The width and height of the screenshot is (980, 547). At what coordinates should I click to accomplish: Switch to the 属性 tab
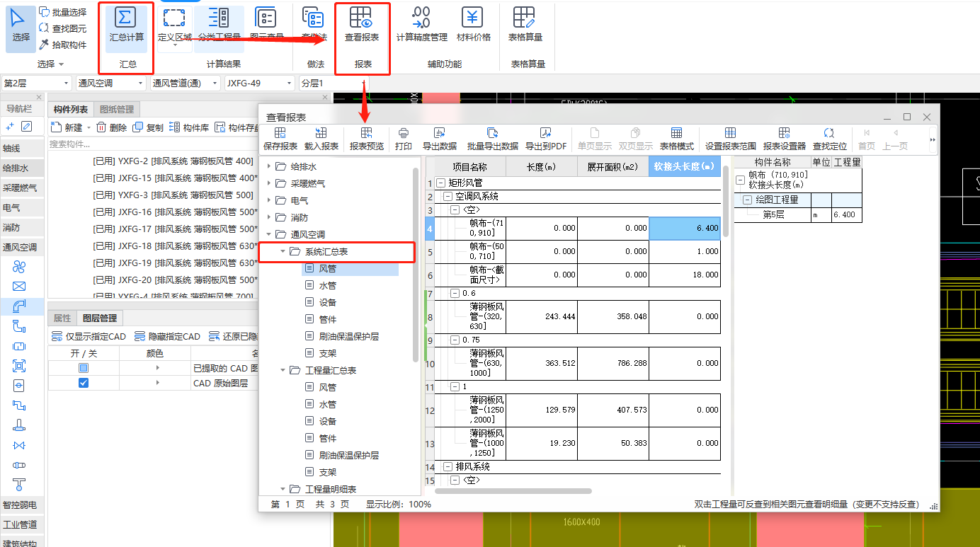pos(62,318)
